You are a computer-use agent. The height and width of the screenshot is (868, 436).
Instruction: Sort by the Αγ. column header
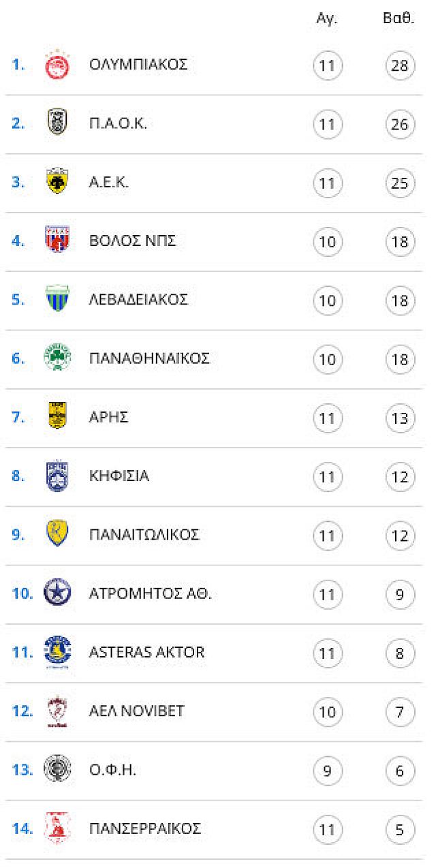(x=327, y=19)
